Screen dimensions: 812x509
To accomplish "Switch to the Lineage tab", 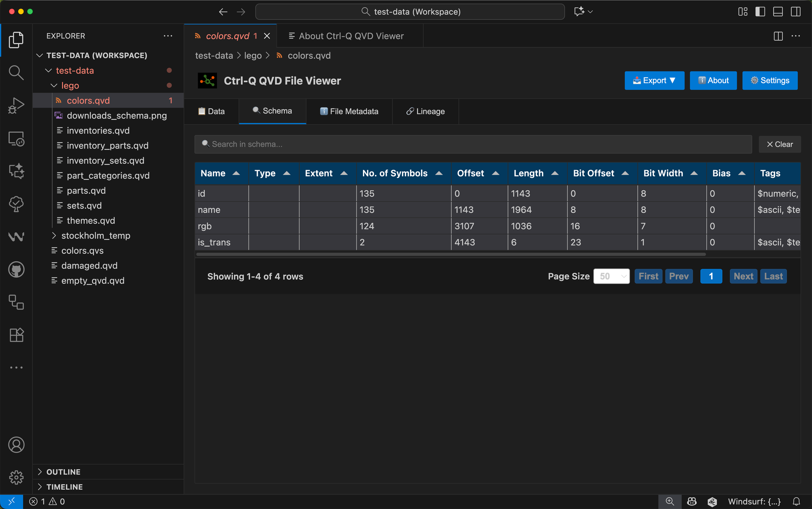I will tap(425, 111).
